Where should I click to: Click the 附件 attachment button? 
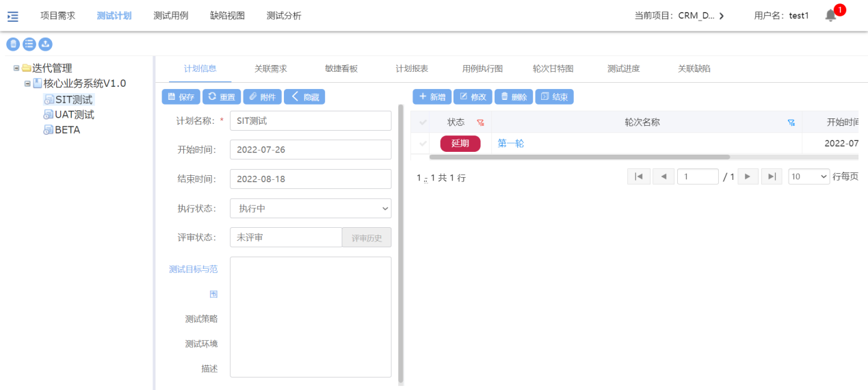pyautogui.click(x=263, y=96)
